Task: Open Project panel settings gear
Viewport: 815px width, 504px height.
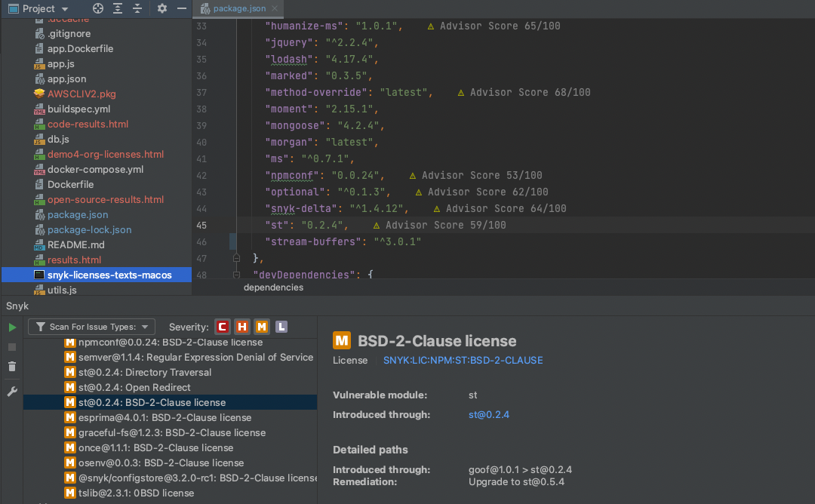Action: [x=162, y=8]
